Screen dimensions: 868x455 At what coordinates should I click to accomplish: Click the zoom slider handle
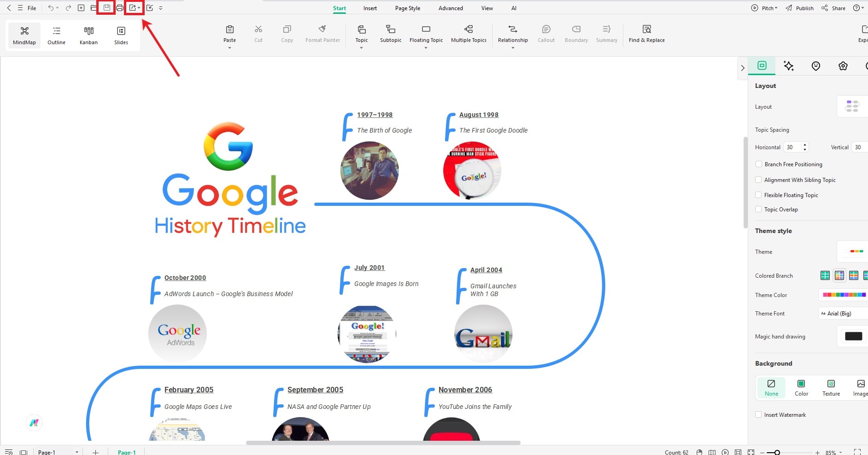click(777, 453)
